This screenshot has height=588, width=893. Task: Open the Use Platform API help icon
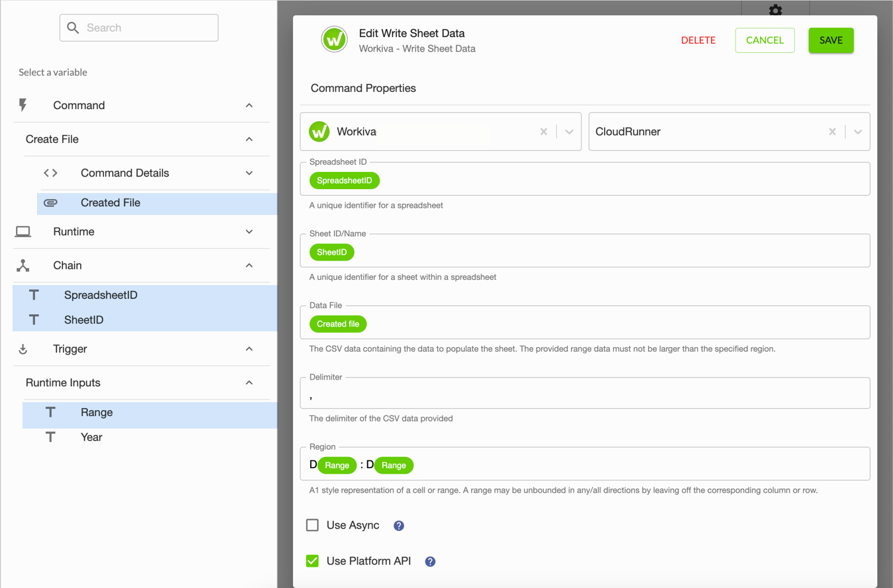(x=430, y=562)
